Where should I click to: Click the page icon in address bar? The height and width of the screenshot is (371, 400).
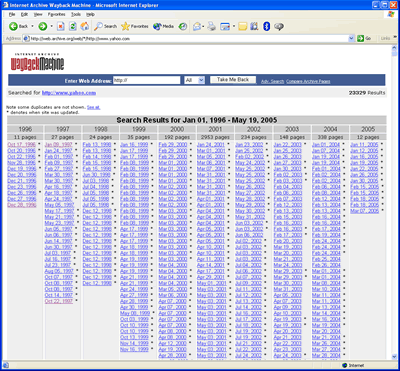click(27, 39)
